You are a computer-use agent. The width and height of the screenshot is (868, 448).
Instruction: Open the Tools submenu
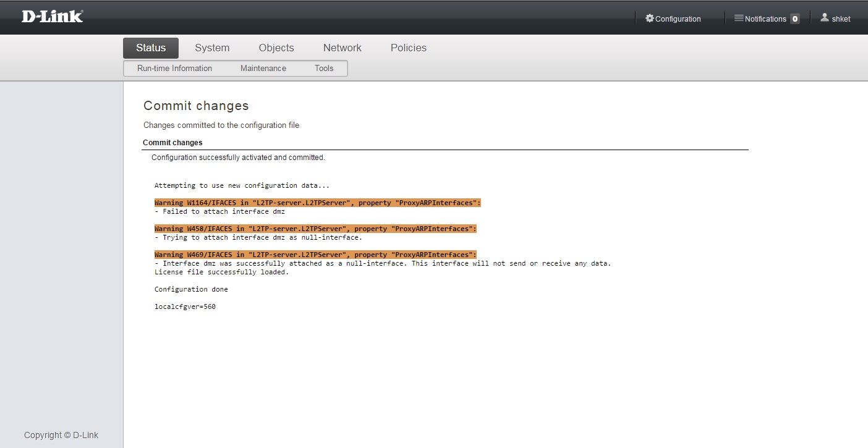[x=324, y=69]
